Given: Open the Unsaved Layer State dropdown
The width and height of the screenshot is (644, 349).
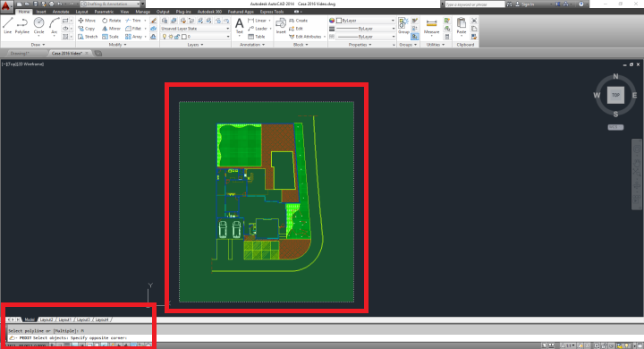Looking at the screenshot, I should [x=195, y=29].
